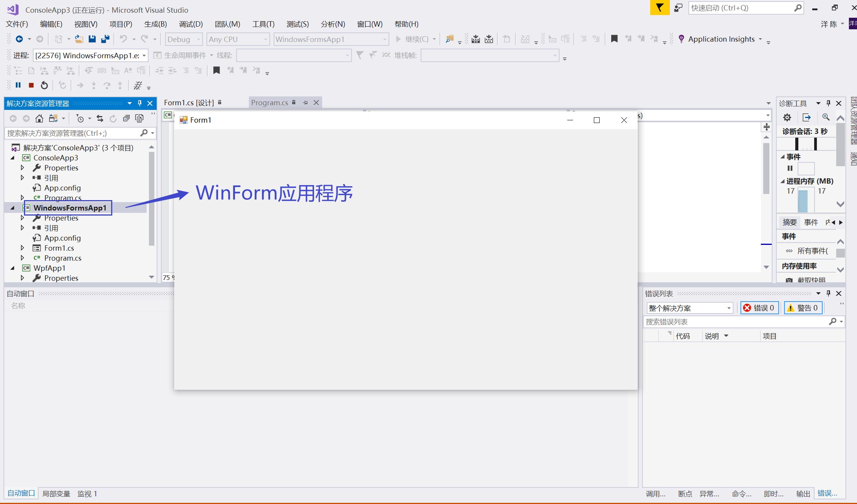Screen dimensions: 857x504
Task: Stop debugging with the red square
Action: [x=31, y=85]
